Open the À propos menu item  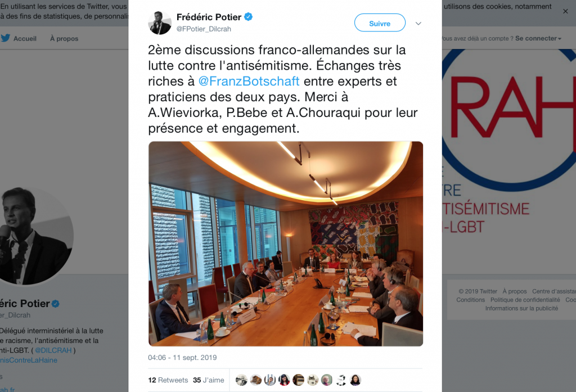pyautogui.click(x=64, y=38)
